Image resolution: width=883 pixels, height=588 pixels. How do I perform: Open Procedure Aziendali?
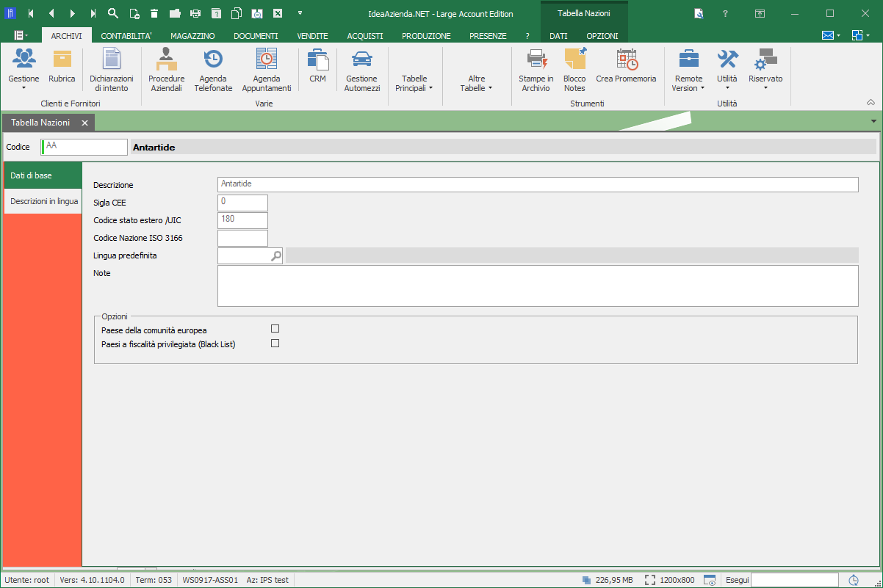(166, 71)
